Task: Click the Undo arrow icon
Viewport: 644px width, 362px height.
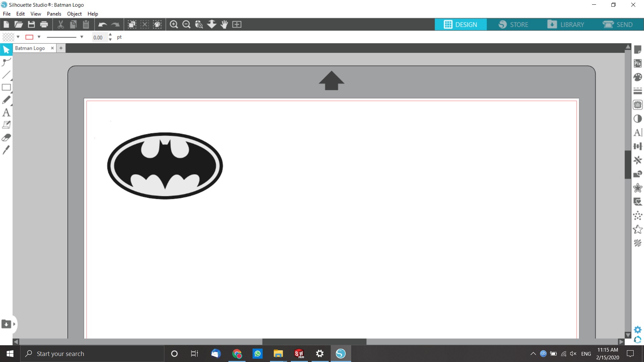Action: [x=102, y=24]
